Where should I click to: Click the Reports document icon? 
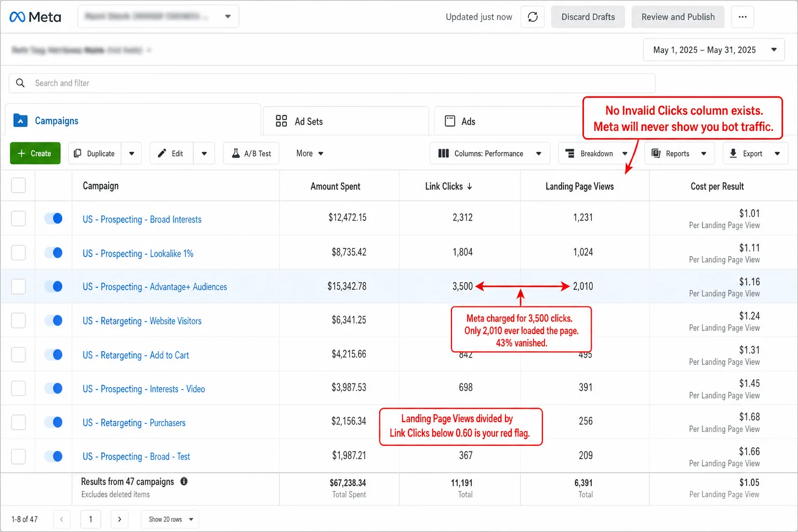[x=656, y=153]
